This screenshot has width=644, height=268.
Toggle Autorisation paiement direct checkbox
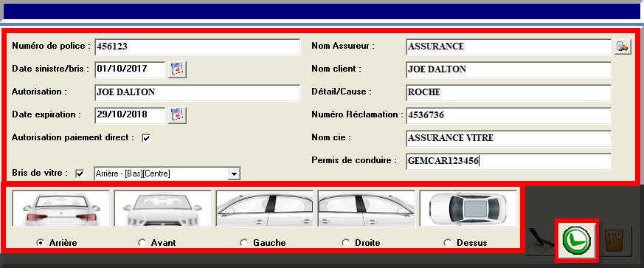click(x=146, y=139)
